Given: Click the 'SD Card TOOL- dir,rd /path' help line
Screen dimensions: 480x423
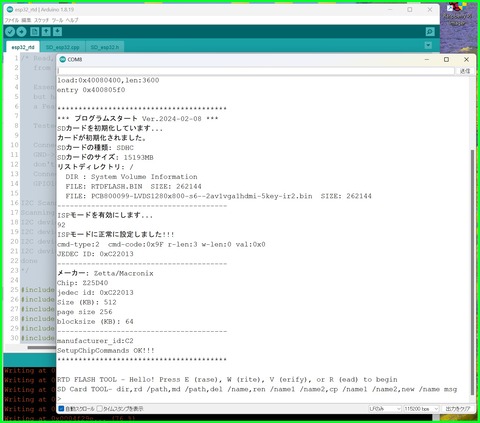Looking at the screenshot, I should point(257,389).
